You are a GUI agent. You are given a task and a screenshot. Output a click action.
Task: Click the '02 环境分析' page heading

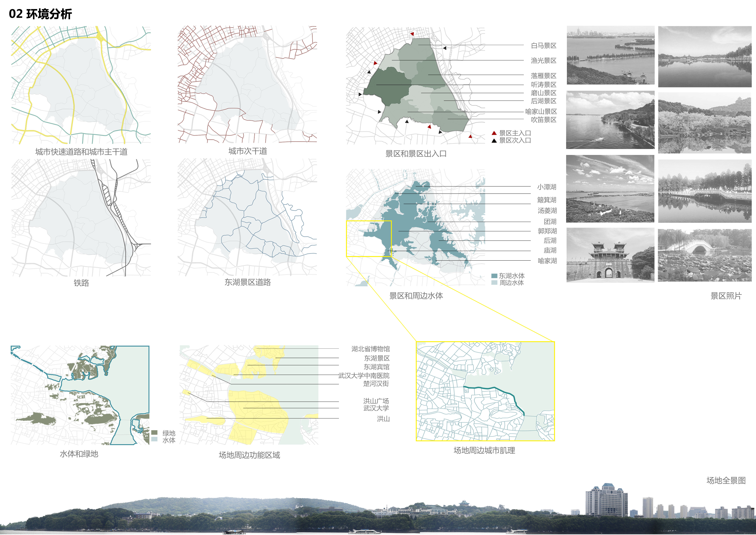pos(40,14)
